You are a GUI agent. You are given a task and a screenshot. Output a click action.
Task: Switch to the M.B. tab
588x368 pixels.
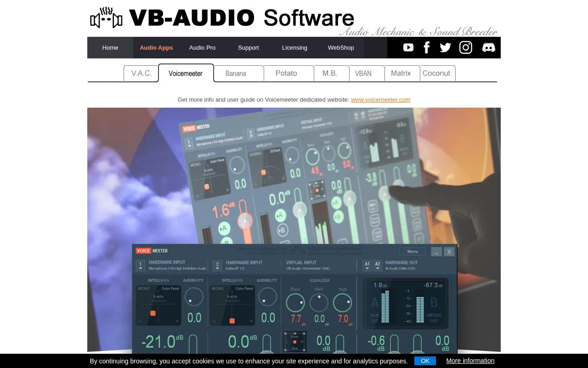tap(331, 73)
